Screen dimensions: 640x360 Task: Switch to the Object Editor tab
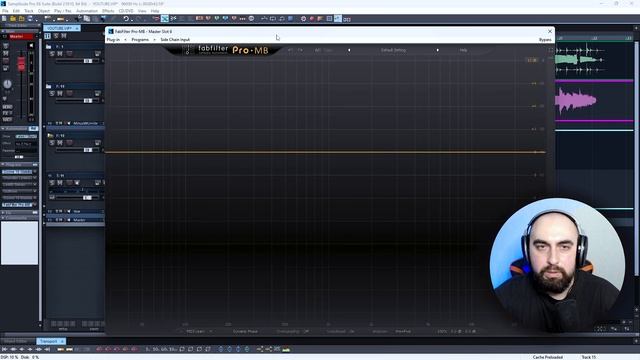[16, 341]
